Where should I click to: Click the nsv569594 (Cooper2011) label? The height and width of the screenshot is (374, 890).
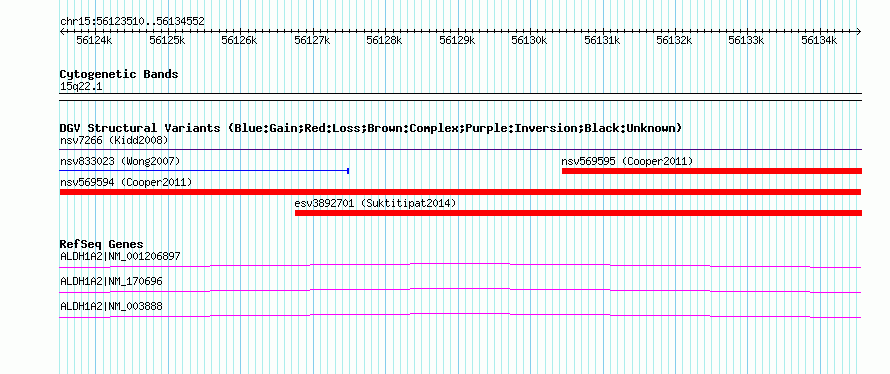pos(125,182)
